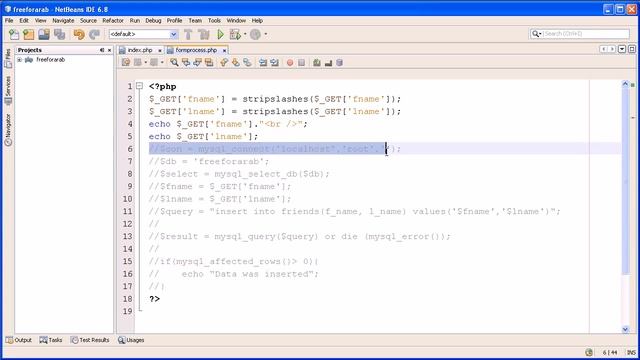Screen dimensions: 640x360
Task: Open the Output window button
Action: (19, 340)
